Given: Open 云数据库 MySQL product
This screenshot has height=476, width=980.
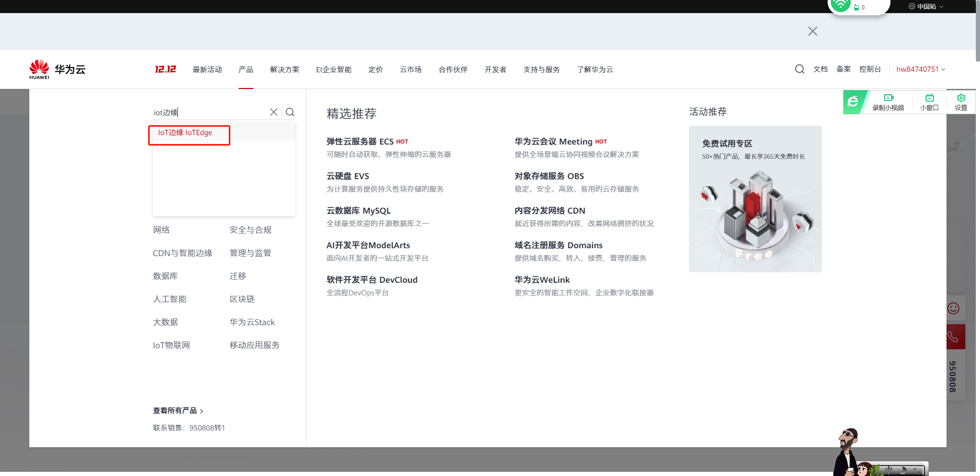Looking at the screenshot, I should click(359, 211).
